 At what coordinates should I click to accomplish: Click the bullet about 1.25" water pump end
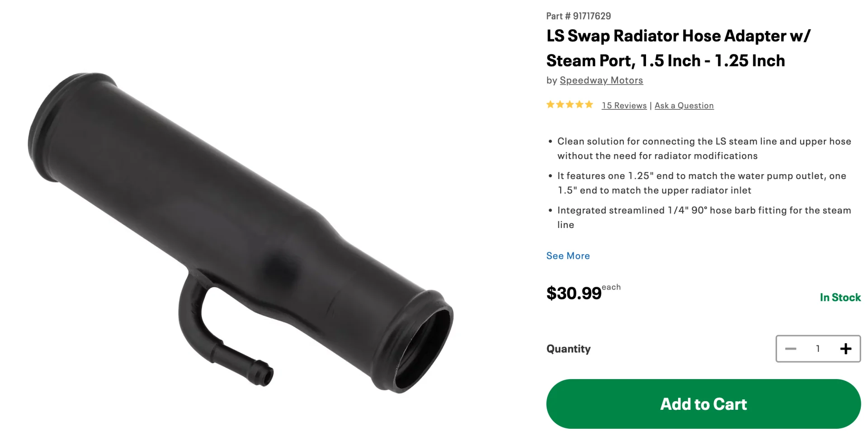[702, 183]
